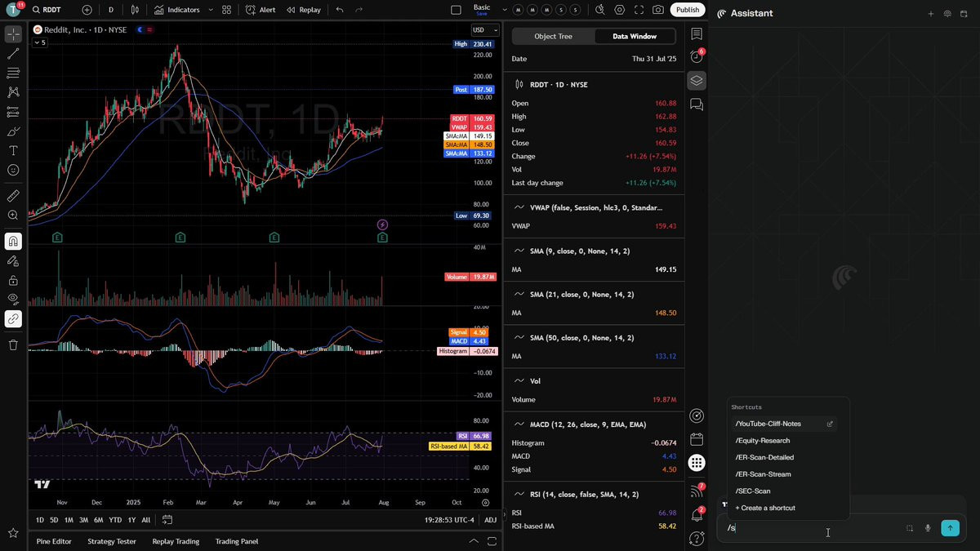Open the RDDT symbol search
This screenshot has height=551, width=980.
point(46,10)
